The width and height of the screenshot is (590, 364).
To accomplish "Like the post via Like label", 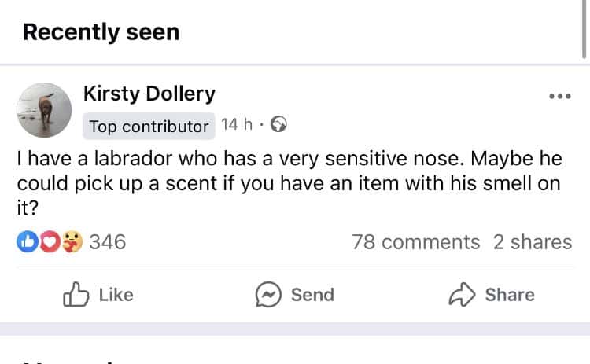I will pyautogui.click(x=116, y=295).
